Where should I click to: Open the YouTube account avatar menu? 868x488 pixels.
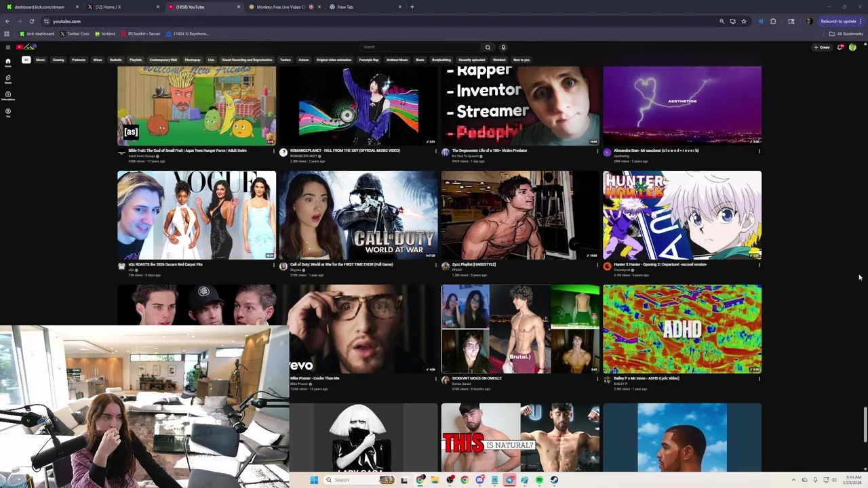(852, 47)
